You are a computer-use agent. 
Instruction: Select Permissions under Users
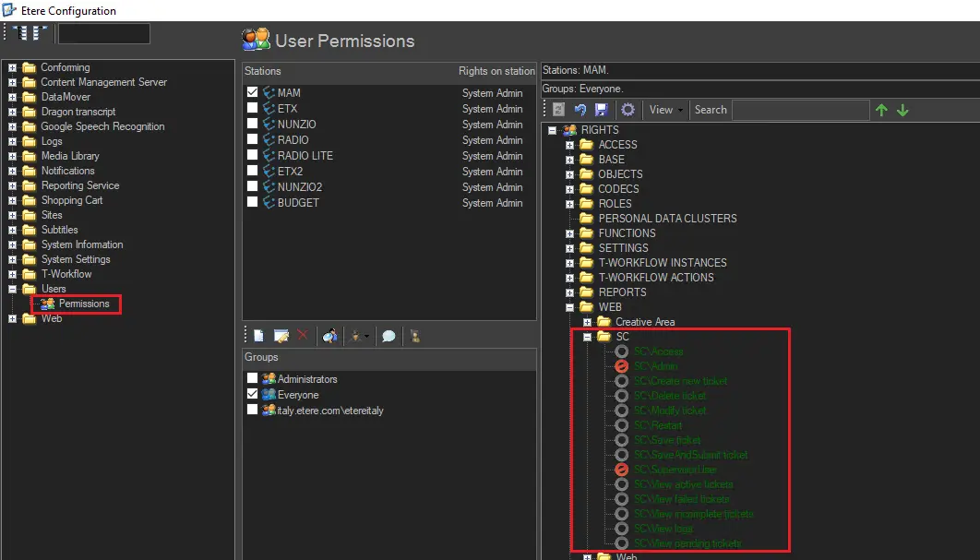pos(83,304)
